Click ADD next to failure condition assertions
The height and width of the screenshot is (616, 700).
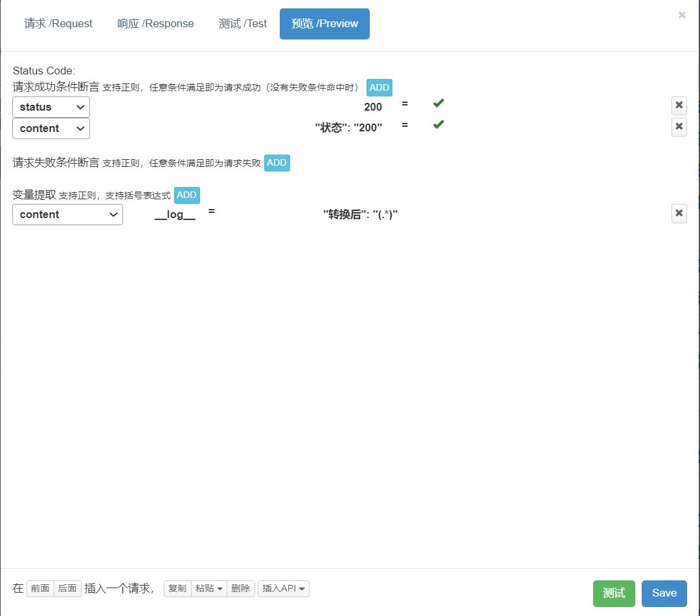(277, 162)
